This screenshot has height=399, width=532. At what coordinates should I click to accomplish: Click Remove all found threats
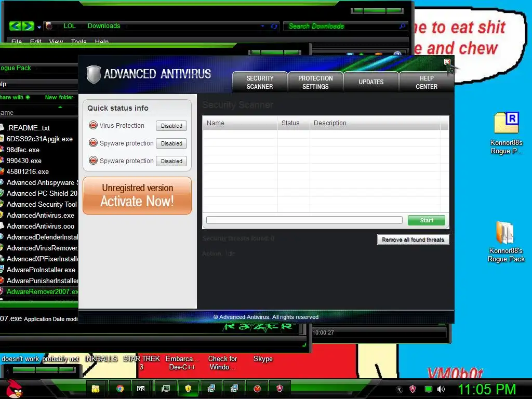413,240
